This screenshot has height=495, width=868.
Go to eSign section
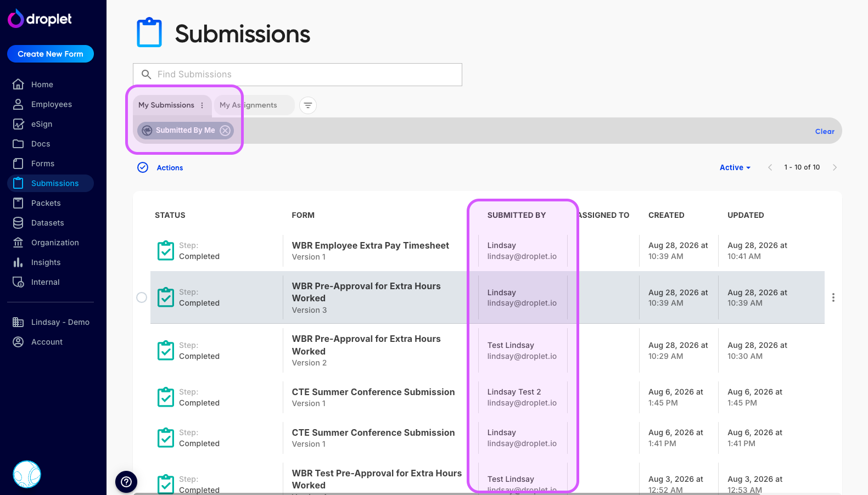(x=51, y=124)
